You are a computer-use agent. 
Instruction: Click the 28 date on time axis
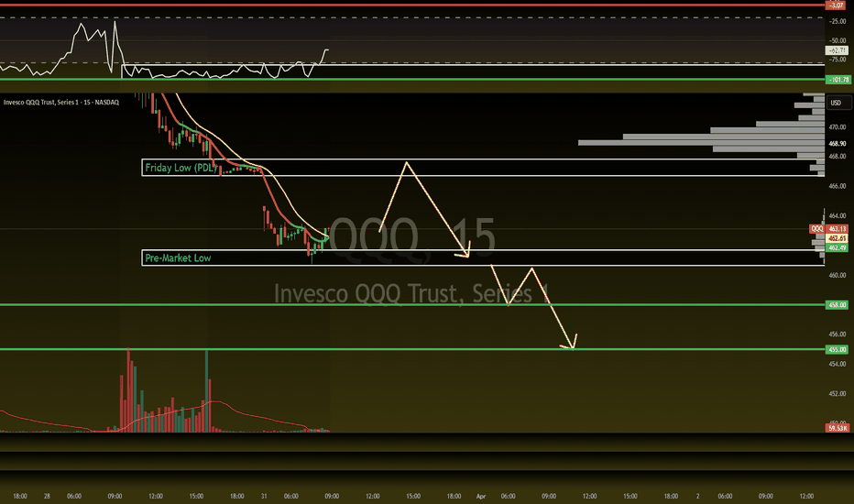(47, 497)
